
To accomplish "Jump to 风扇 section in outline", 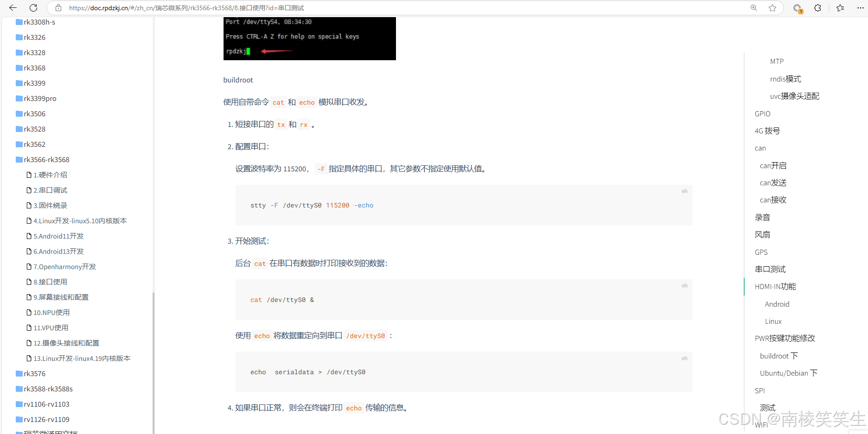I will pyautogui.click(x=763, y=234).
